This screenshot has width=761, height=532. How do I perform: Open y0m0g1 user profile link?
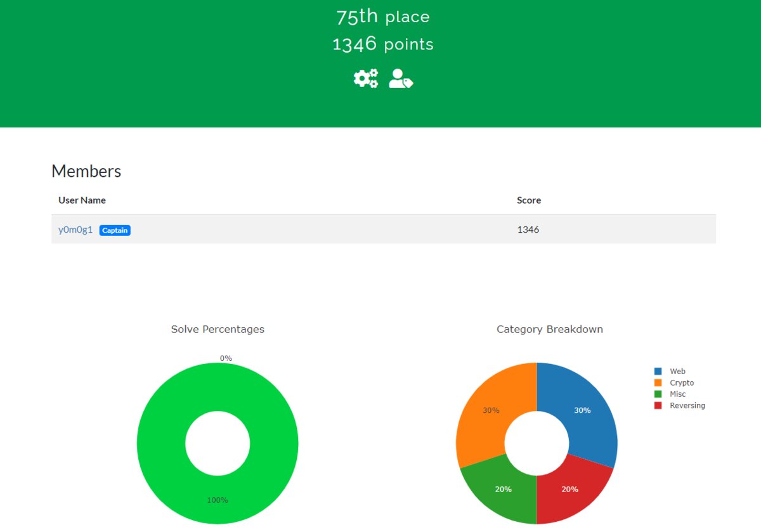(75, 230)
